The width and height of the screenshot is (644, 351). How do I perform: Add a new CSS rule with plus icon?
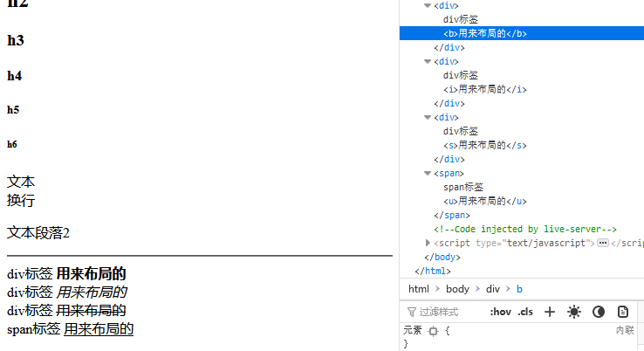pyautogui.click(x=550, y=312)
